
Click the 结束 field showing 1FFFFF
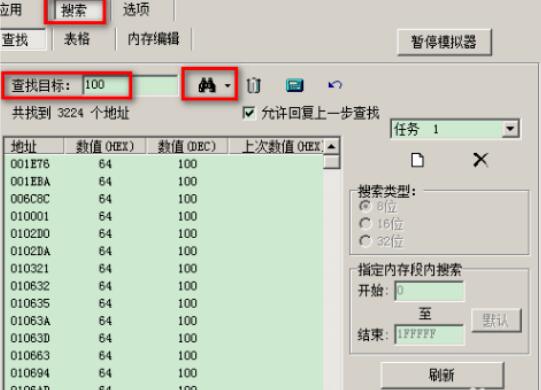click(430, 334)
